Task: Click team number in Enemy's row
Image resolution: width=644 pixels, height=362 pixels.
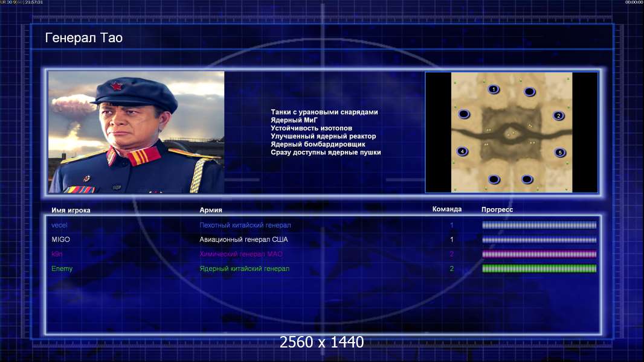Action: (451, 268)
